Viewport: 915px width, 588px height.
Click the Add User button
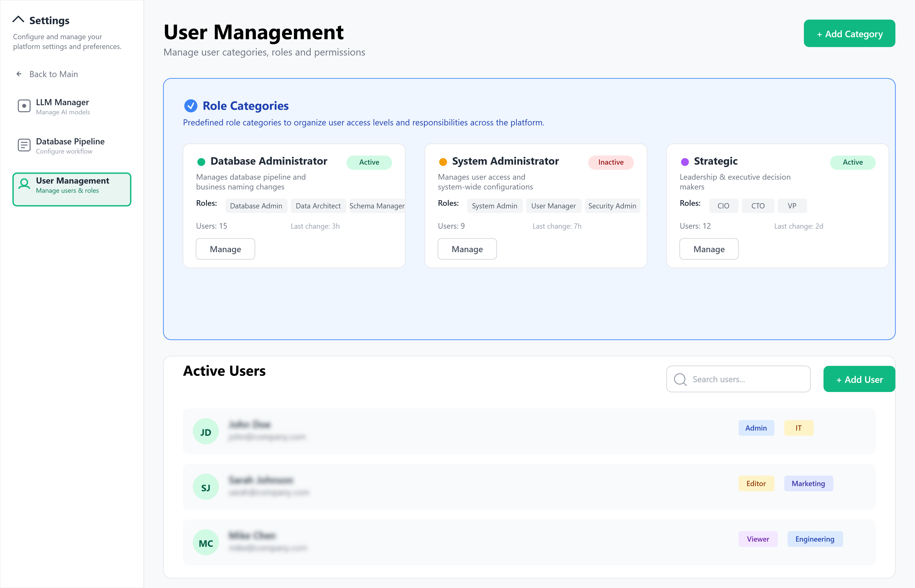click(x=859, y=379)
